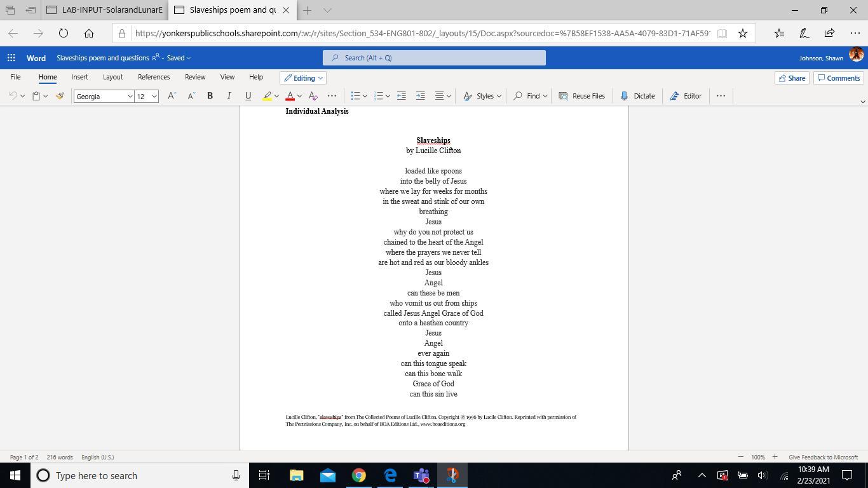Screen dimensions: 868x488
Task: Expand the font color arrow
Action: pyautogui.click(x=299, y=96)
